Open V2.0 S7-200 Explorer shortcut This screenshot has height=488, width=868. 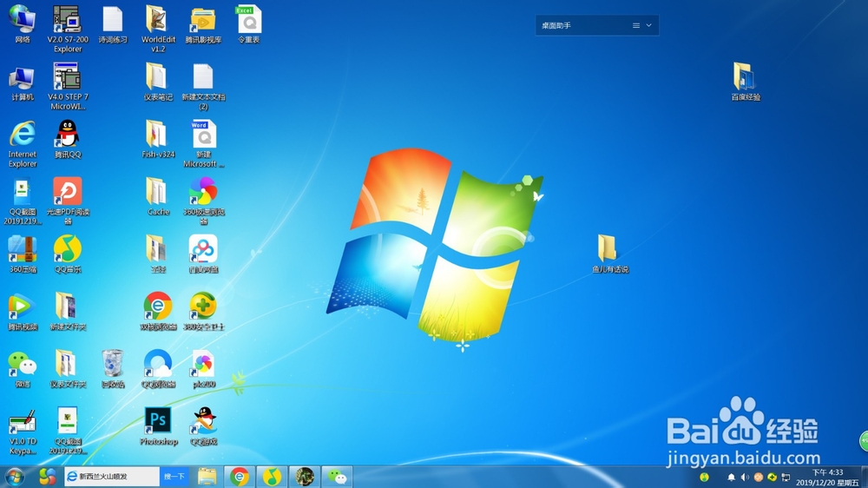tap(68, 29)
